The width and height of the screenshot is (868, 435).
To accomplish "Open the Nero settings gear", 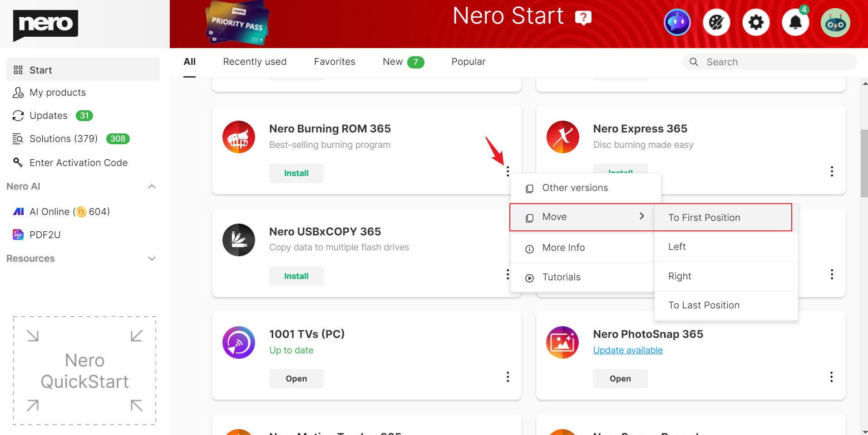I will click(x=755, y=22).
